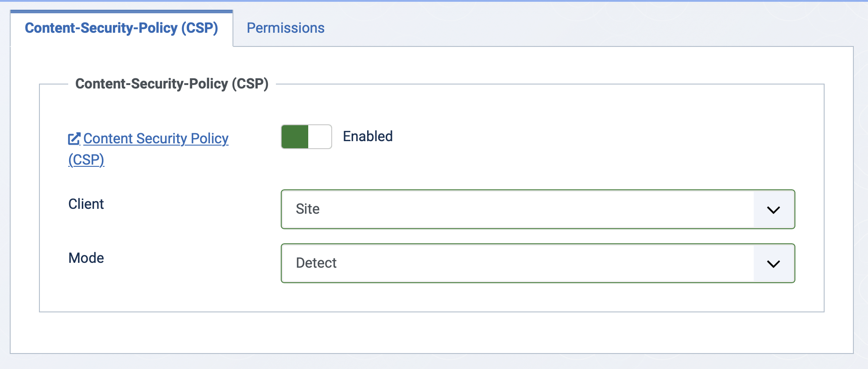Click the Detect value text
The height and width of the screenshot is (369, 868).
click(x=316, y=263)
